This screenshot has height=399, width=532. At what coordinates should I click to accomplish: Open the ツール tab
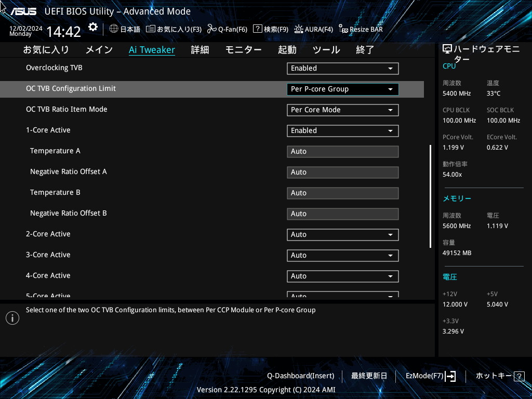(x=326, y=50)
